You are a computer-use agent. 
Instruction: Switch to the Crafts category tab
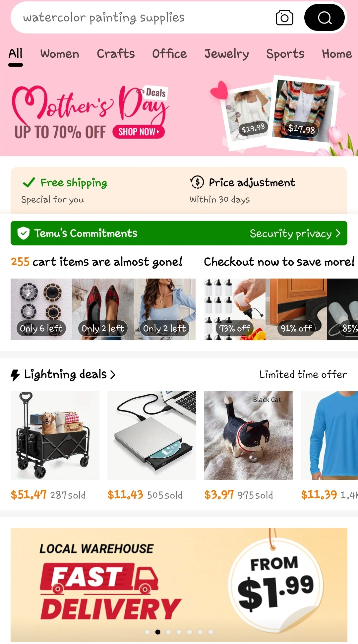click(116, 54)
